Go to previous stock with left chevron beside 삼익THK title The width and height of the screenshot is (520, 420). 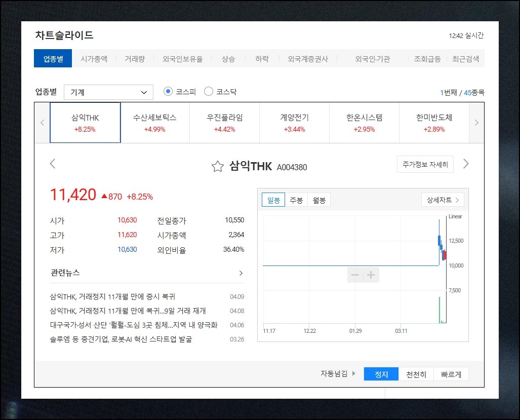click(52, 164)
